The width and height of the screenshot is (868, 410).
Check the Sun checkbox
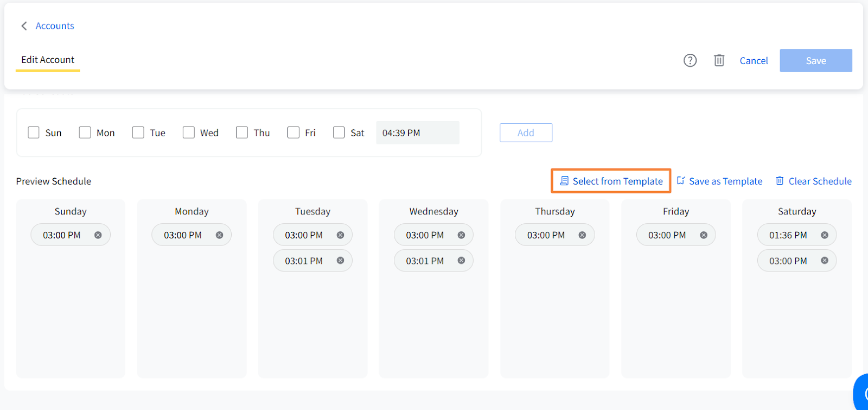[34, 133]
